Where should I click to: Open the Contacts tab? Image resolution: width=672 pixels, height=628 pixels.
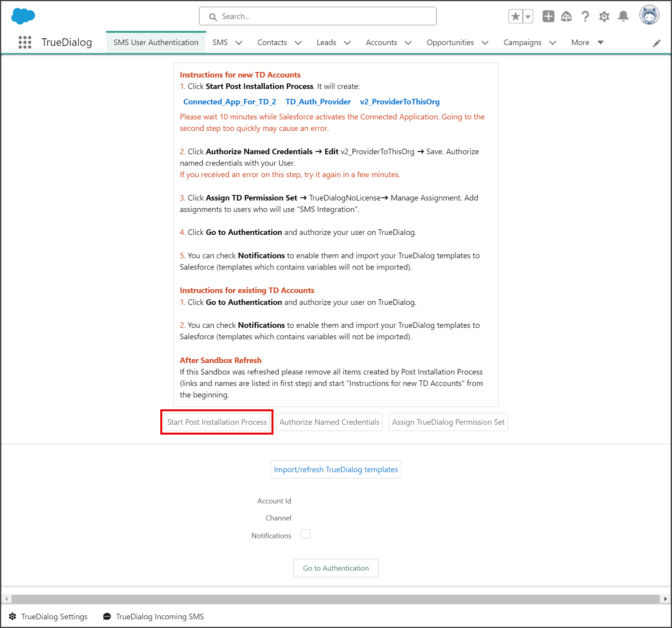pyautogui.click(x=272, y=42)
